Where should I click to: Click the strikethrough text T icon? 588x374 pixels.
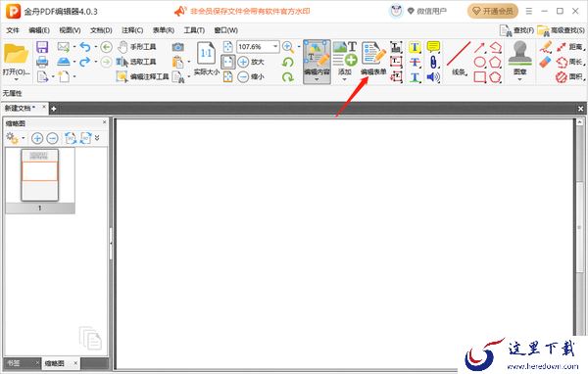[x=415, y=62]
